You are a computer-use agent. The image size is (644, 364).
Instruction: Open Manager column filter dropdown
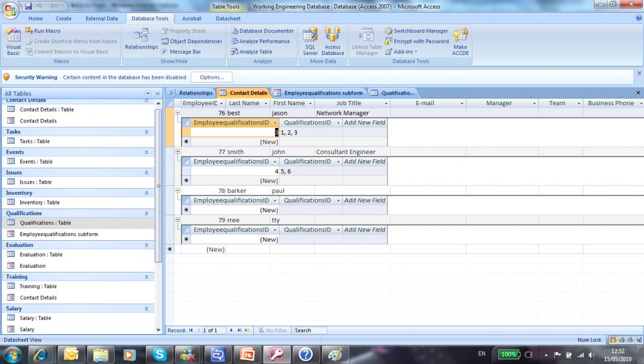coord(534,103)
